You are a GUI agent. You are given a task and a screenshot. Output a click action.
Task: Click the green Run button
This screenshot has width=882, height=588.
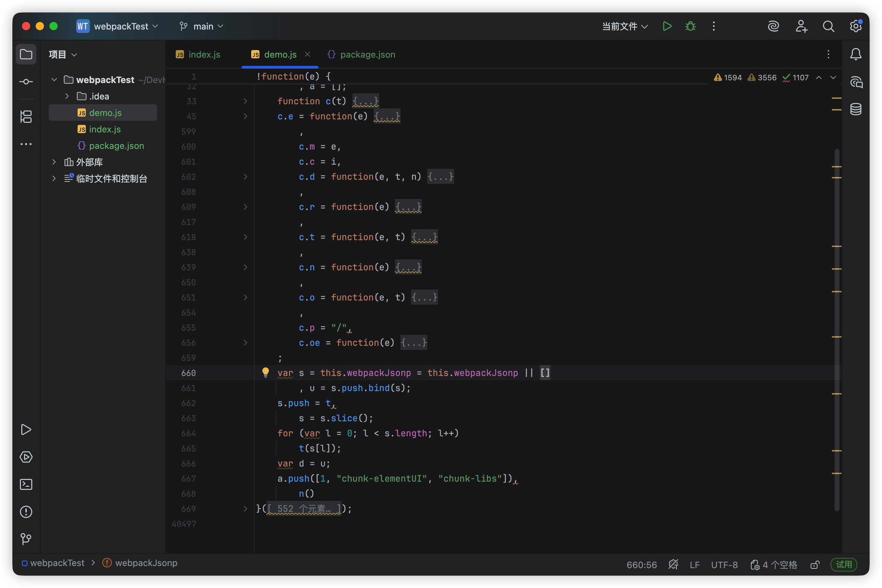tap(667, 26)
